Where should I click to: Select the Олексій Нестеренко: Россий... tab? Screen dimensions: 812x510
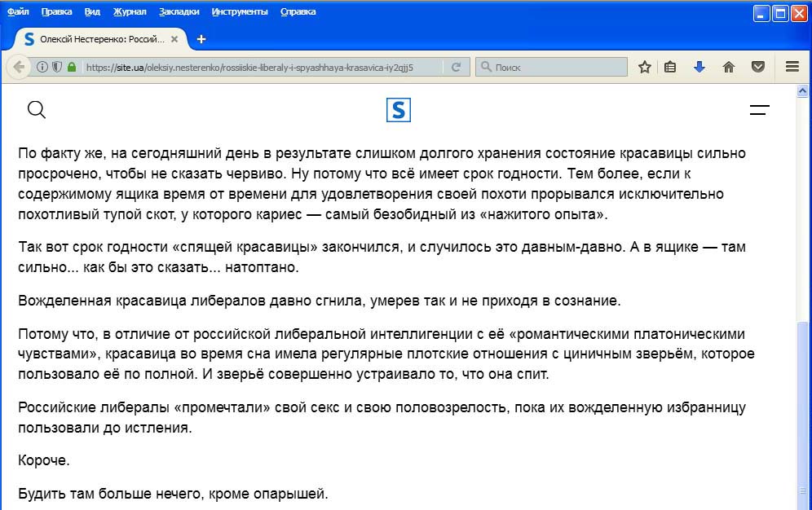[x=101, y=39]
